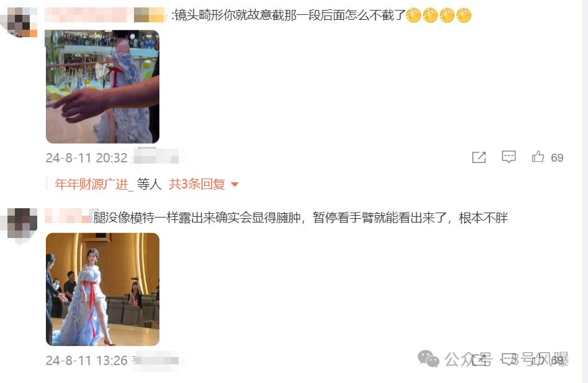Like the 13:26 comment with the thumbs-up icon

pos(538,360)
